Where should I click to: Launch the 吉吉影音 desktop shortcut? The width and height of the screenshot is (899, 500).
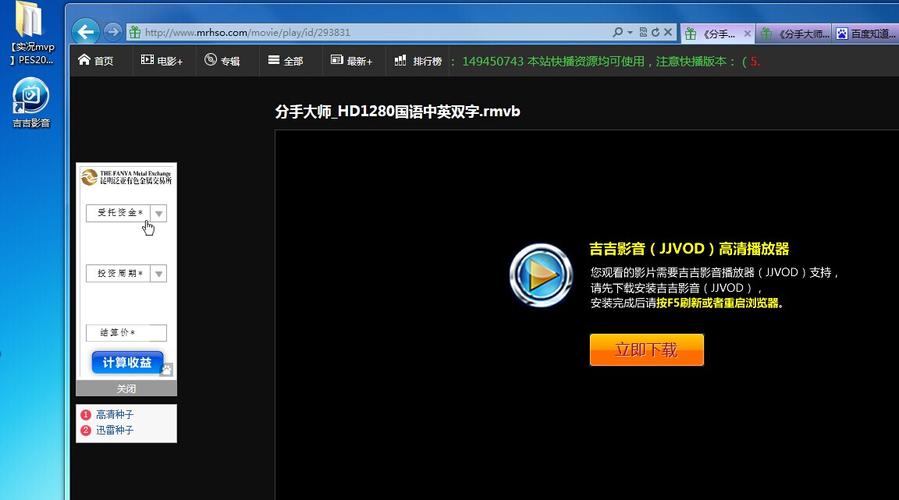31,102
